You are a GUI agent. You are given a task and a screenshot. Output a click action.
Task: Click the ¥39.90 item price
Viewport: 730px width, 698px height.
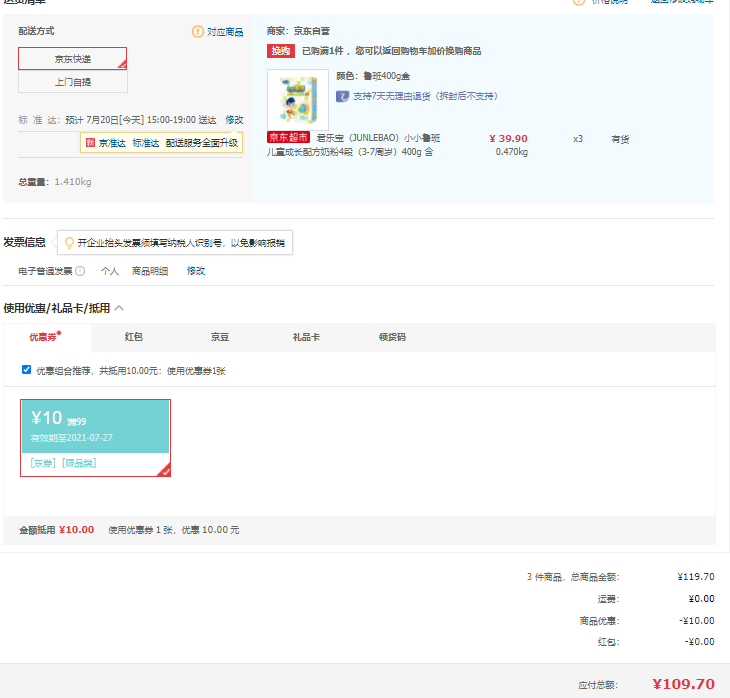[508, 139]
